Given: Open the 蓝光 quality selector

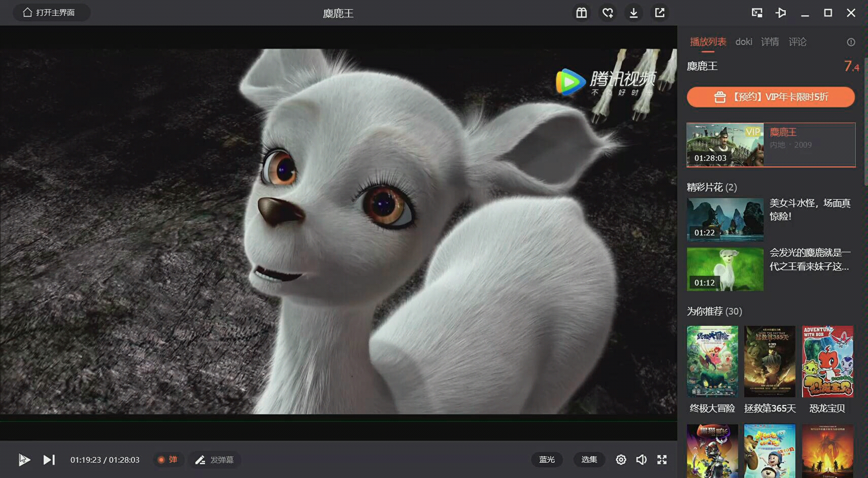Looking at the screenshot, I should click(547, 459).
